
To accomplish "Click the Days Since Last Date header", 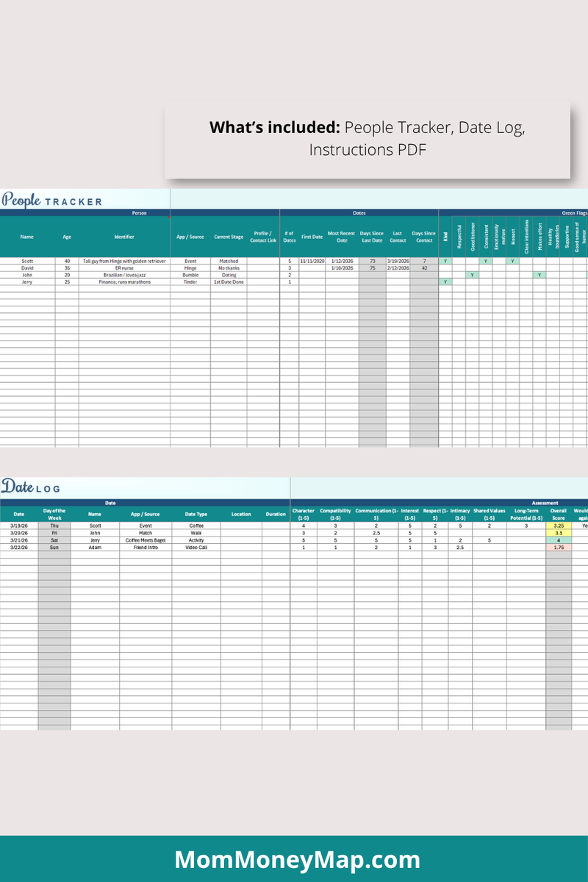I will 372,237.
